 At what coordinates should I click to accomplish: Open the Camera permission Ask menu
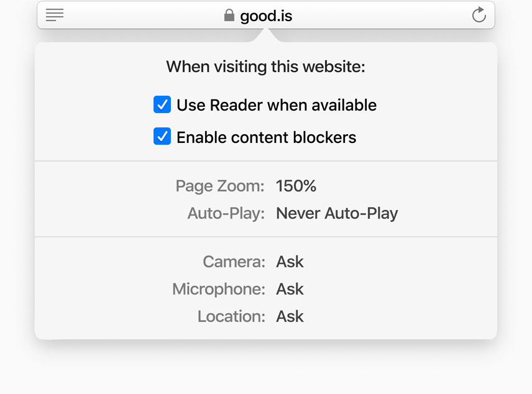click(x=290, y=262)
